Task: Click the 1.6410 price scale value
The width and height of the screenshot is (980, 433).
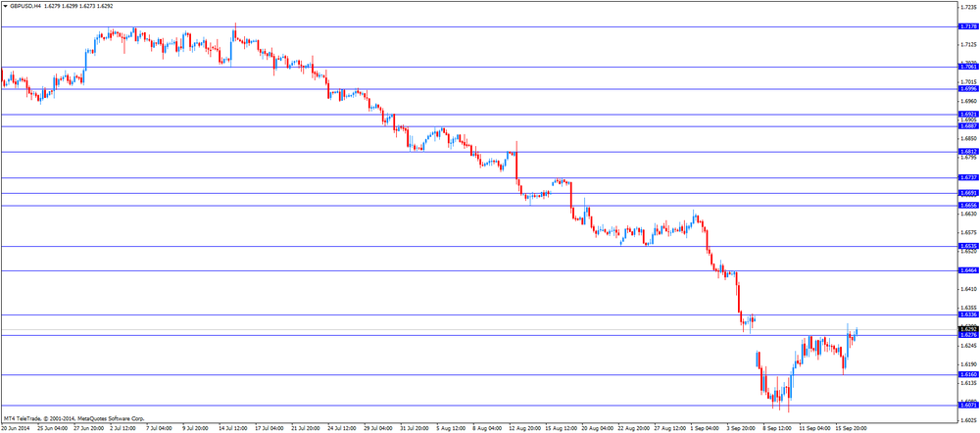Action: point(967,289)
